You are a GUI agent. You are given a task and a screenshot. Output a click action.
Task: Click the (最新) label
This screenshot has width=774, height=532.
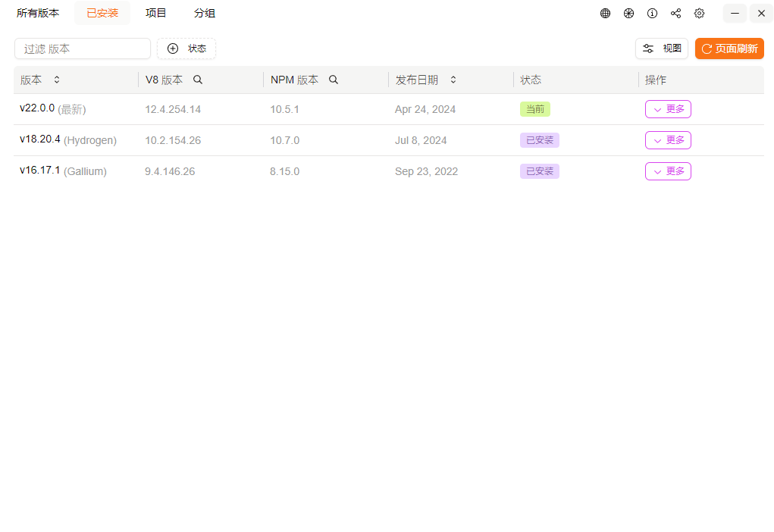tap(71, 110)
